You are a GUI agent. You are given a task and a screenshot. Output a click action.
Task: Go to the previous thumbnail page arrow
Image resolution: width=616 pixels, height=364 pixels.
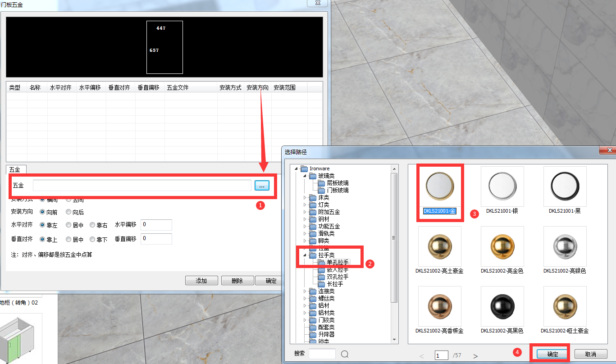click(422, 356)
